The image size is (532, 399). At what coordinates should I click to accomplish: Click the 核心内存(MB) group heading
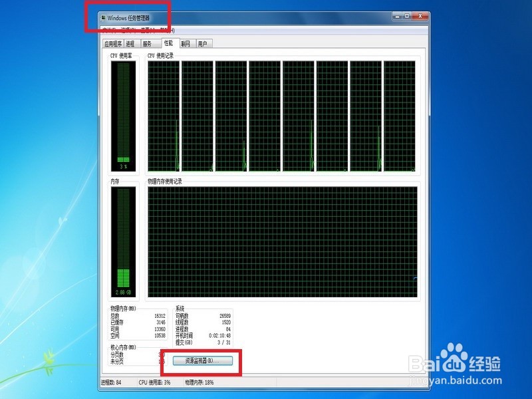[x=123, y=347]
